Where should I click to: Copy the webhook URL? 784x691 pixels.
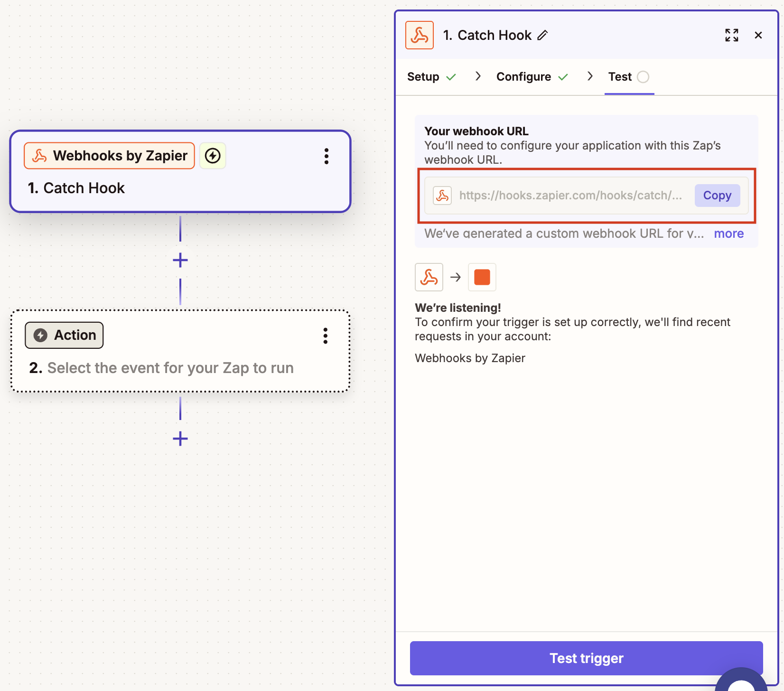(x=717, y=196)
